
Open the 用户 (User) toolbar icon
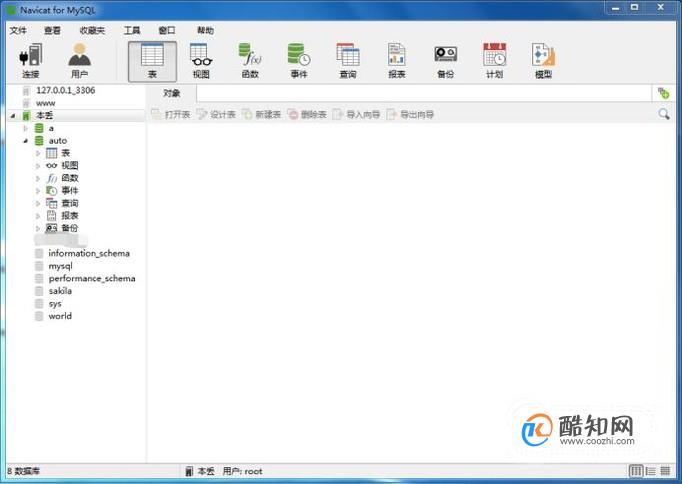tap(79, 60)
